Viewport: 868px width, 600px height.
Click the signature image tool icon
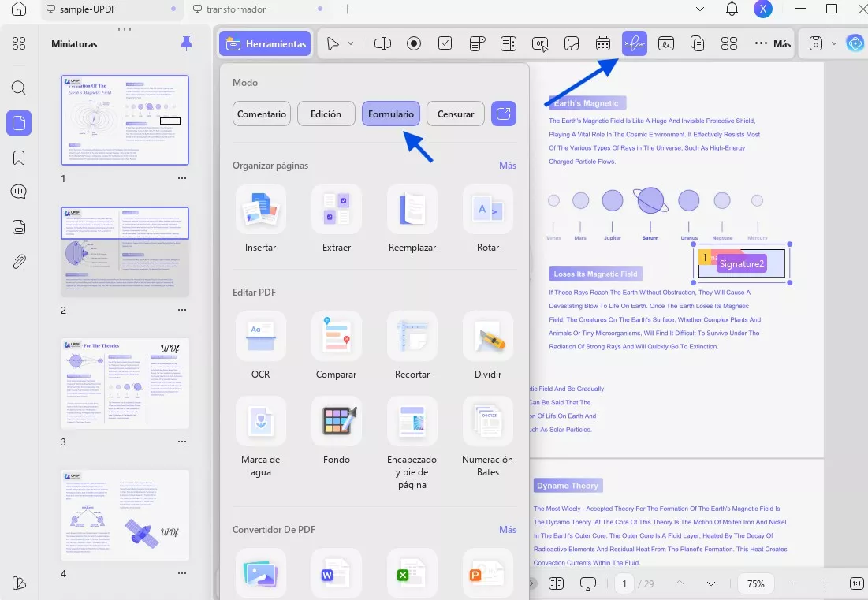[666, 43]
